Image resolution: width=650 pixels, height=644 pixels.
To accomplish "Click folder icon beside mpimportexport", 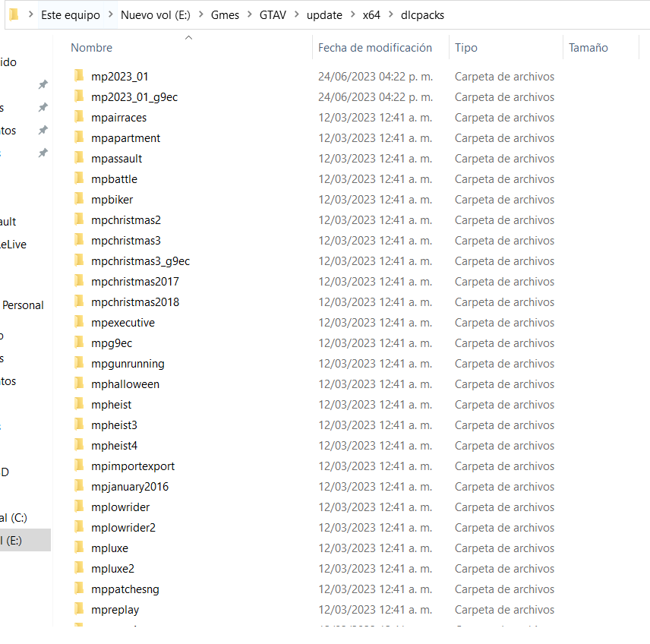I will (79, 466).
